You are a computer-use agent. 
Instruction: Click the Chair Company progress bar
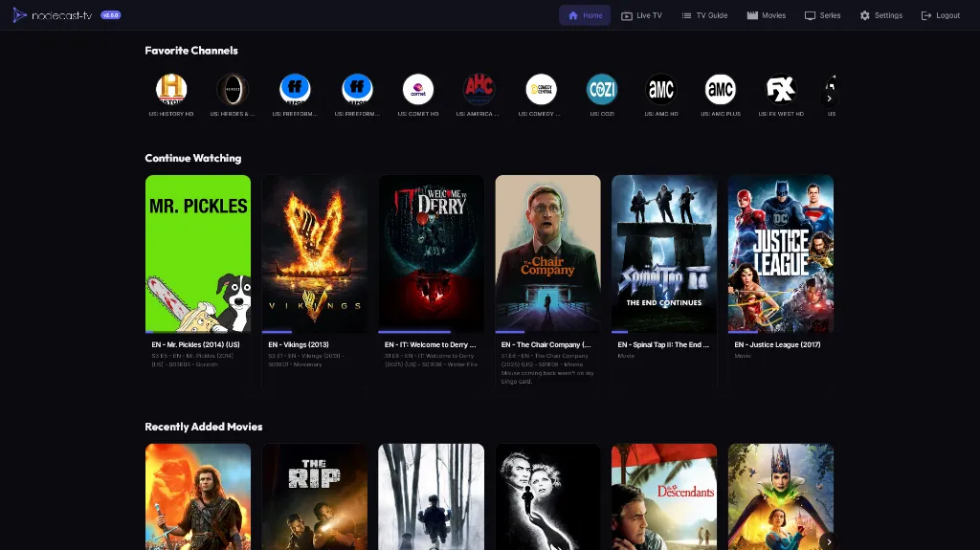pos(547,332)
